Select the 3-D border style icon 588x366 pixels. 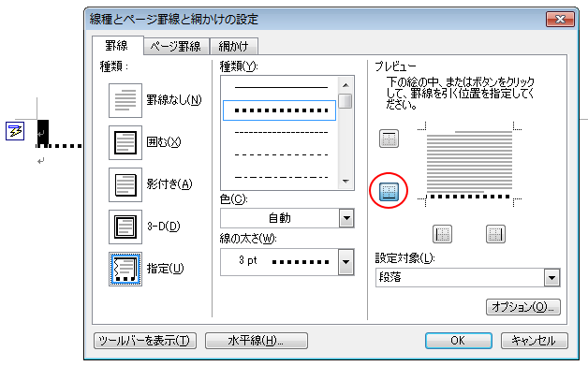(125, 227)
